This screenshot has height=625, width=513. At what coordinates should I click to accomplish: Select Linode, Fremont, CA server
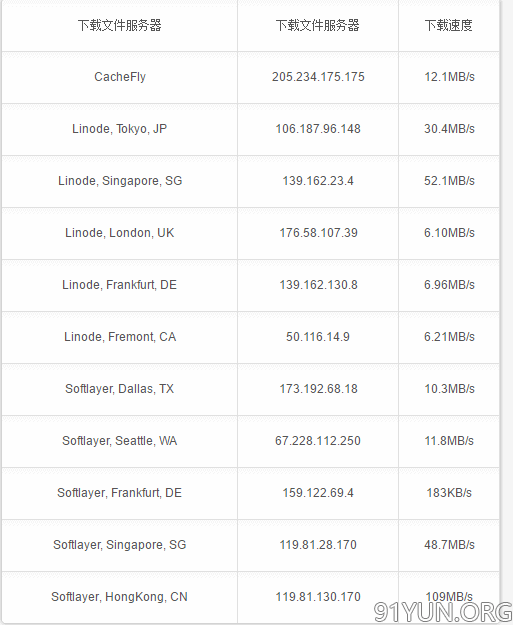pyautogui.click(x=120, y=337)
